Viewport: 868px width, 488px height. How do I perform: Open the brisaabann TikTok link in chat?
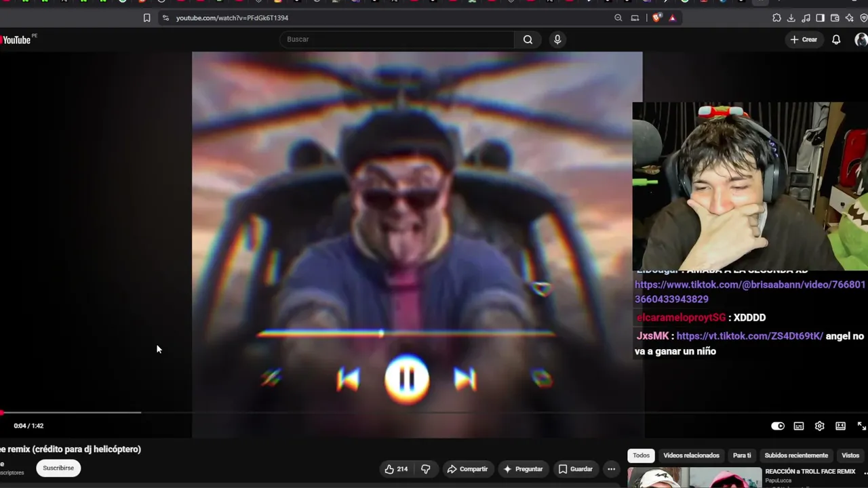click(750, 292)
